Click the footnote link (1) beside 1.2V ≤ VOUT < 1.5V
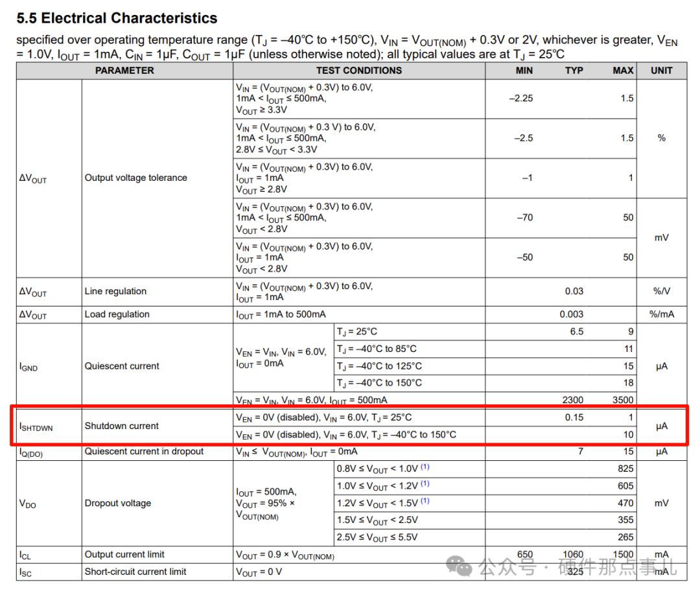 click(x=425, y=501)
